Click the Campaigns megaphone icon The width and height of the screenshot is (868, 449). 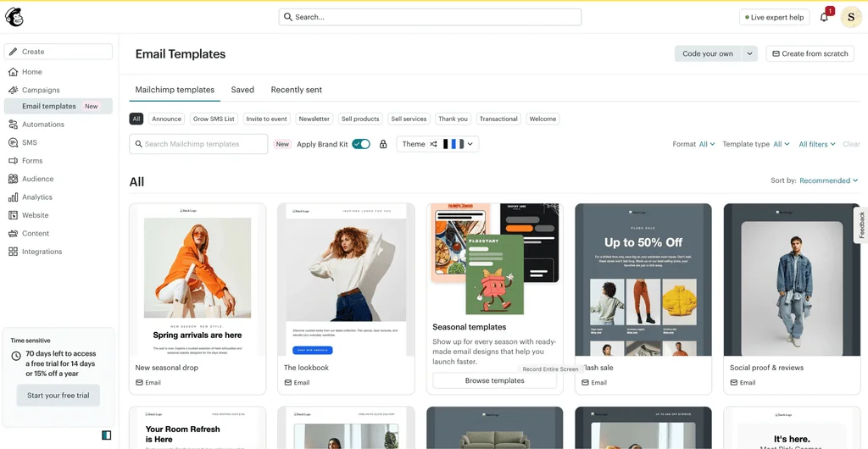[14, 90]
